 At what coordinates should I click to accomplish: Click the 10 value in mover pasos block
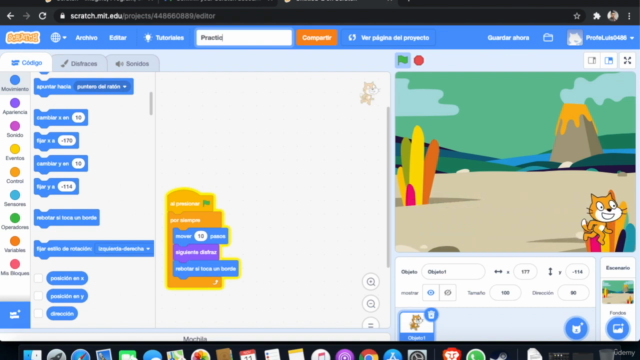(200, 236)
